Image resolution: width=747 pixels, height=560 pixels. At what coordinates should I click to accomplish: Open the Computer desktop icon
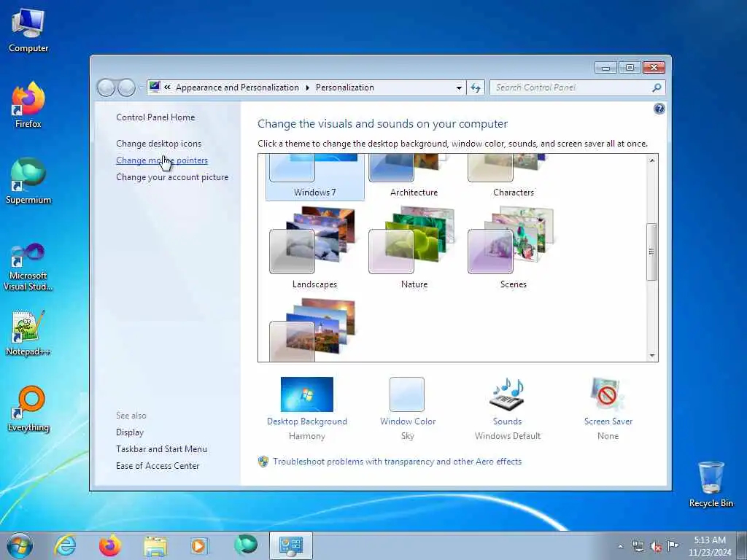pos(28,31)
